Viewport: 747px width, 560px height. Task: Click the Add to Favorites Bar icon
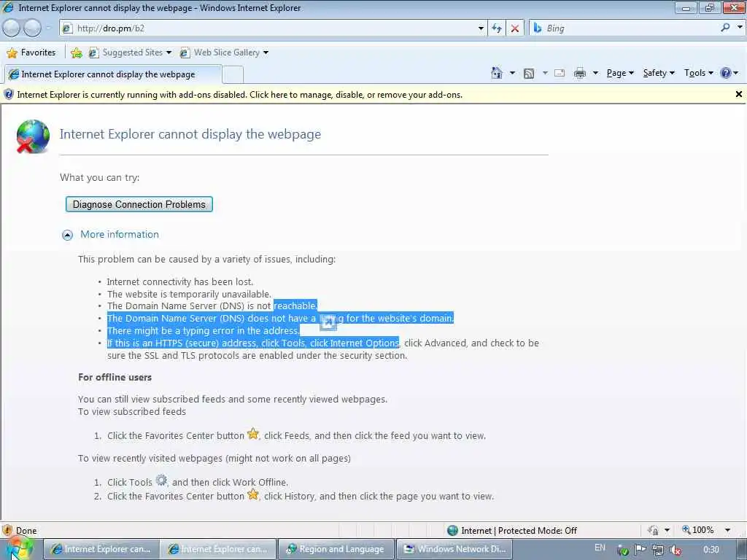pos(76,52)
